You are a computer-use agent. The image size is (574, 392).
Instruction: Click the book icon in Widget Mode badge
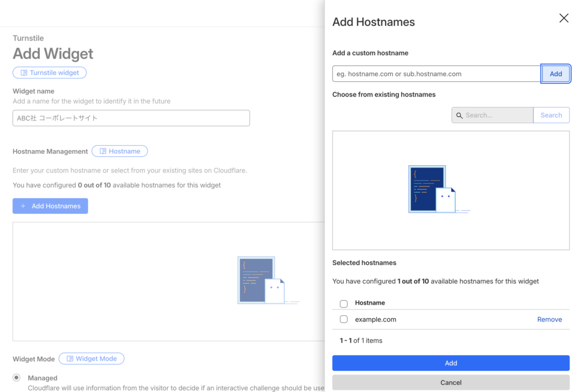click(70, 359)
